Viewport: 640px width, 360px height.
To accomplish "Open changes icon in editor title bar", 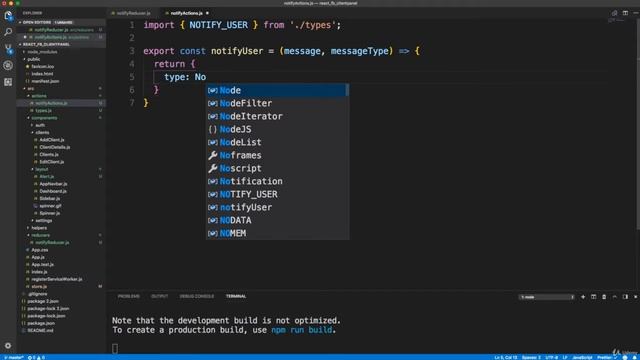I will (x=614, y=13).
